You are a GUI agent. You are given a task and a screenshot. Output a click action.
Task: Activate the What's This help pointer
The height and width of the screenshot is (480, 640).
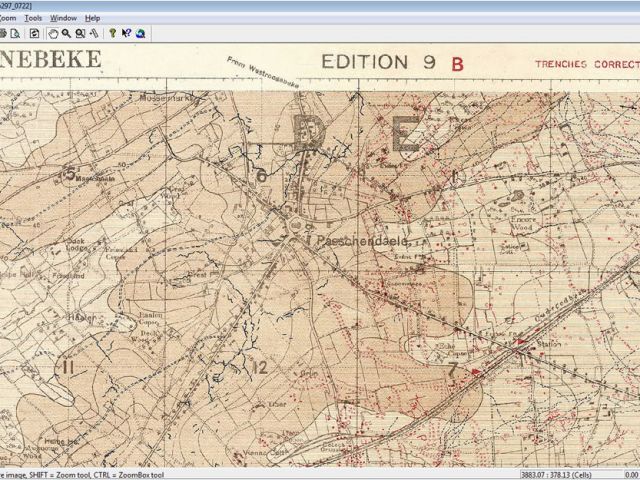coord(126,33)
